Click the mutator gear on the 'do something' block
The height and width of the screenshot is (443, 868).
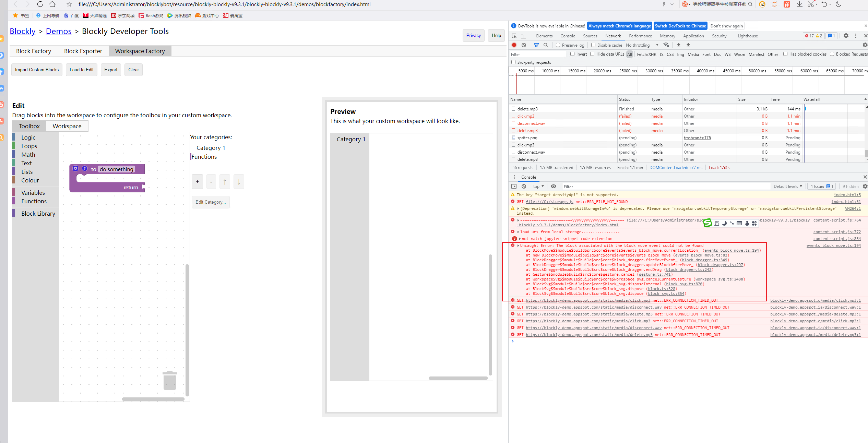(75, 168)
